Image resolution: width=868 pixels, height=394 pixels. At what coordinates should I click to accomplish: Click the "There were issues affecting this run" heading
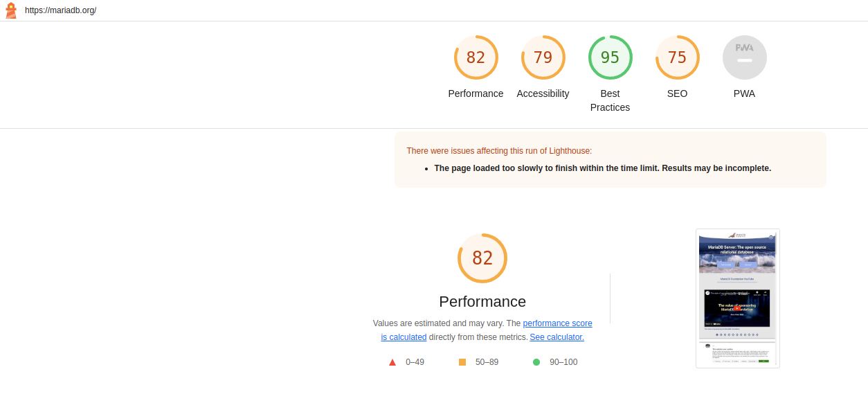[499, 151]
